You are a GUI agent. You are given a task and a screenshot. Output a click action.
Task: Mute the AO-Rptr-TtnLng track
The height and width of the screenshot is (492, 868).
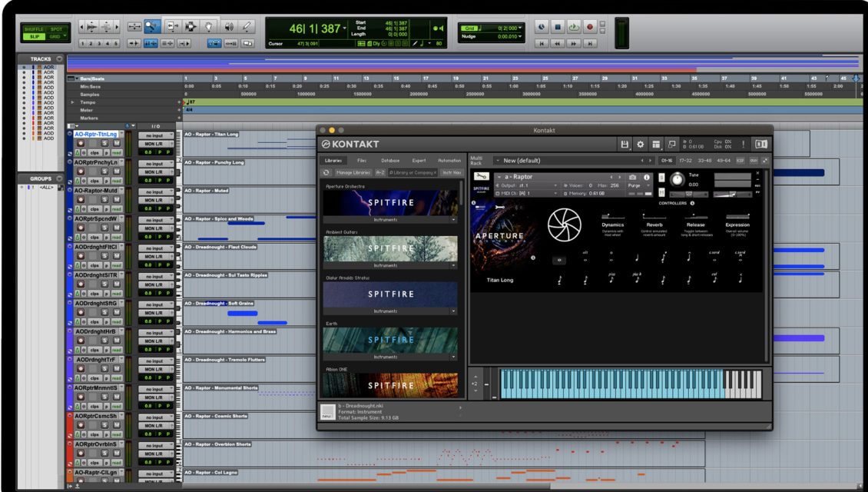coord(117,144)
